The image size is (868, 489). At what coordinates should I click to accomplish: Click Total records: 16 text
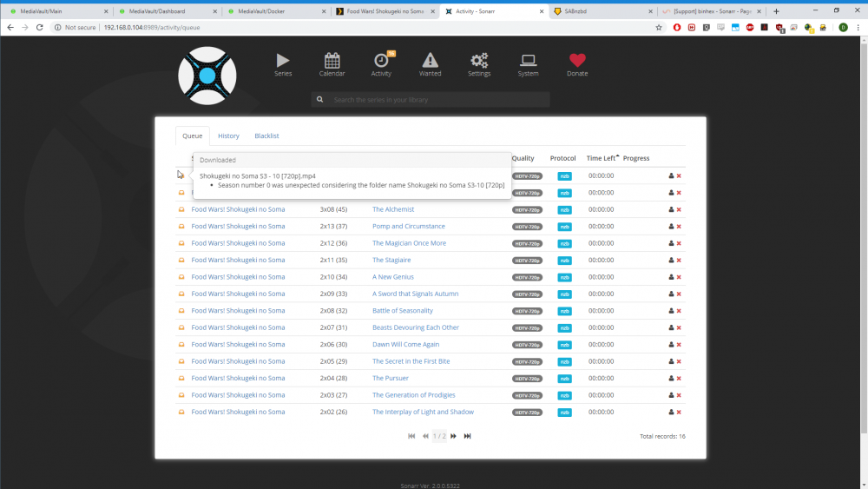tap(662, 436)
